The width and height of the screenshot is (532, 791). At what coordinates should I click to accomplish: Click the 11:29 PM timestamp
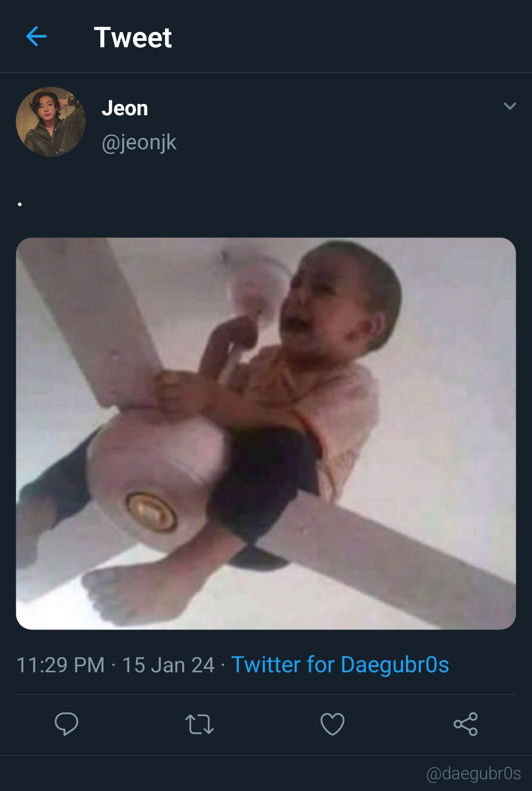coord(61,665)
